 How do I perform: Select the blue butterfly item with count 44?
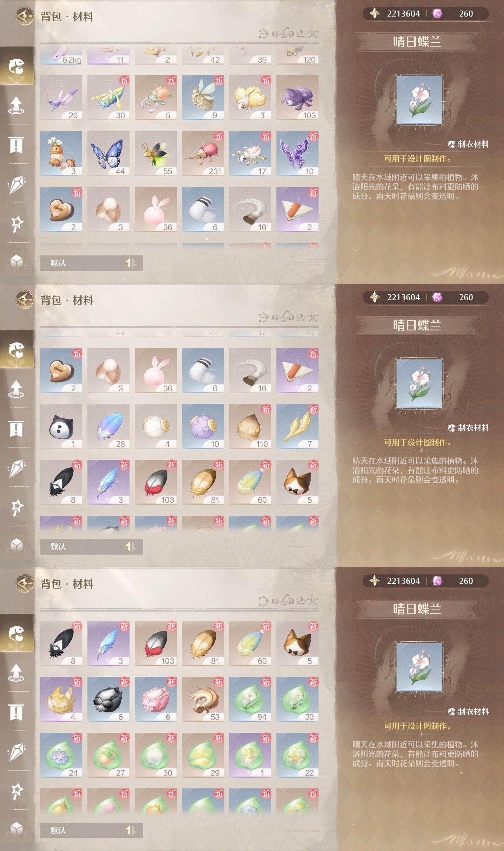pos(108,154)
